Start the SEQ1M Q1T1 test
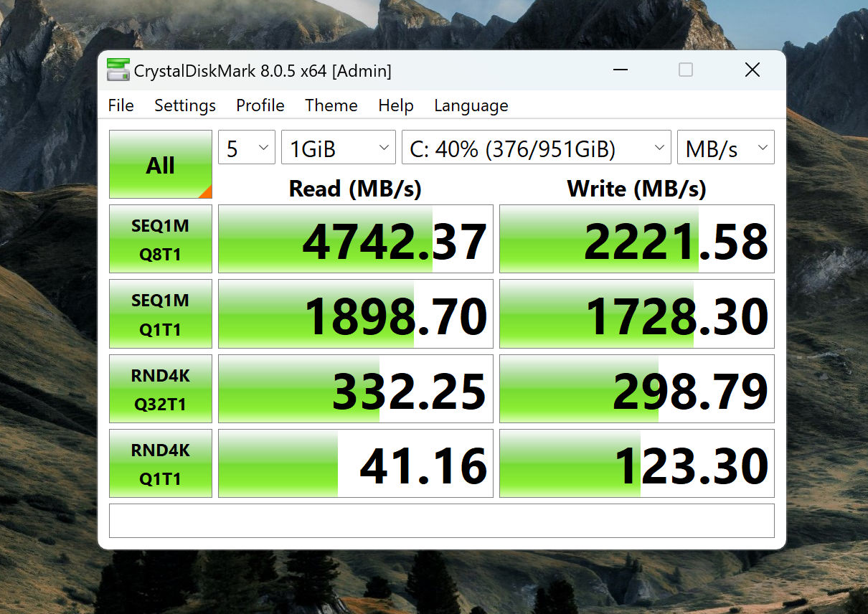This screenshot has width=868, height=614. coord(161,313)
